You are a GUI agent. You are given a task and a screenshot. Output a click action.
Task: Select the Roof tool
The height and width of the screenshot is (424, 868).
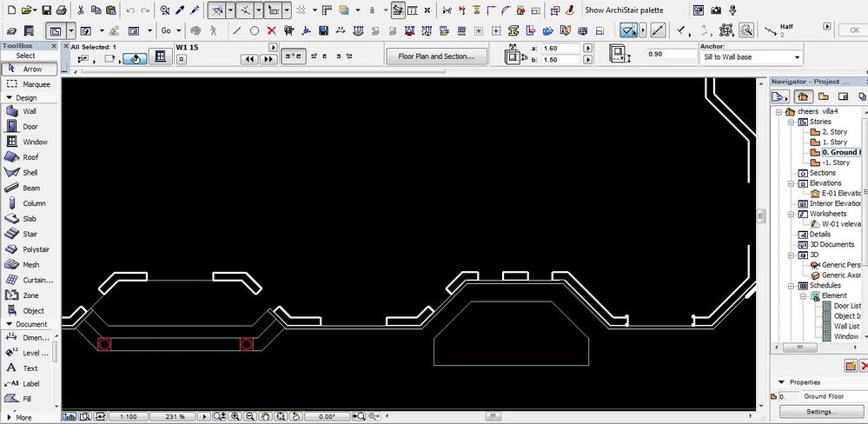pos(29,157)
